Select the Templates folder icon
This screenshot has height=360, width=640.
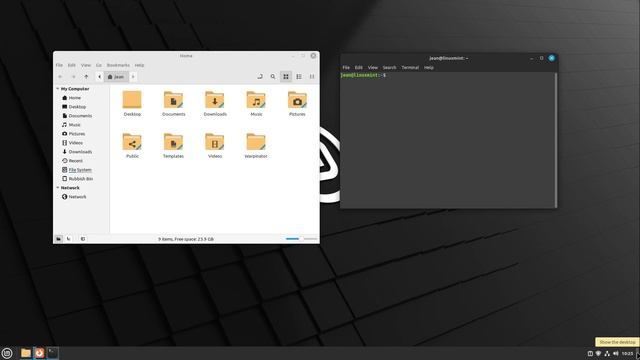click(173, 142)
